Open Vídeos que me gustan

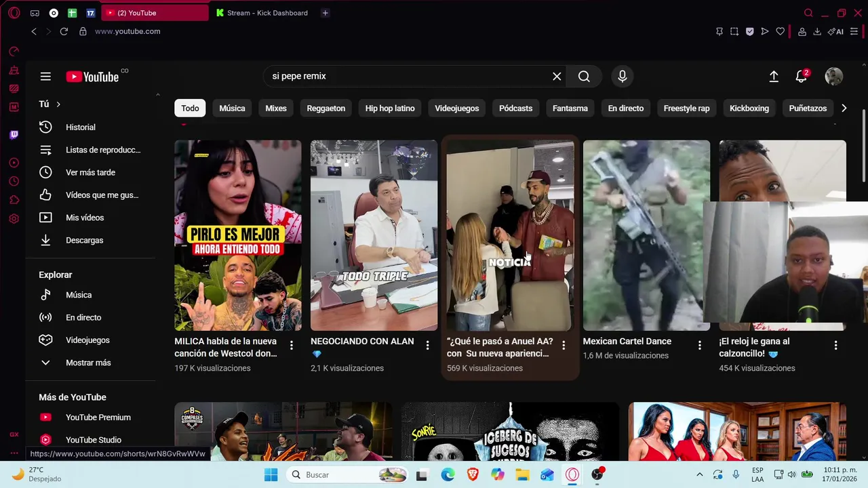(x=91, y=195)
